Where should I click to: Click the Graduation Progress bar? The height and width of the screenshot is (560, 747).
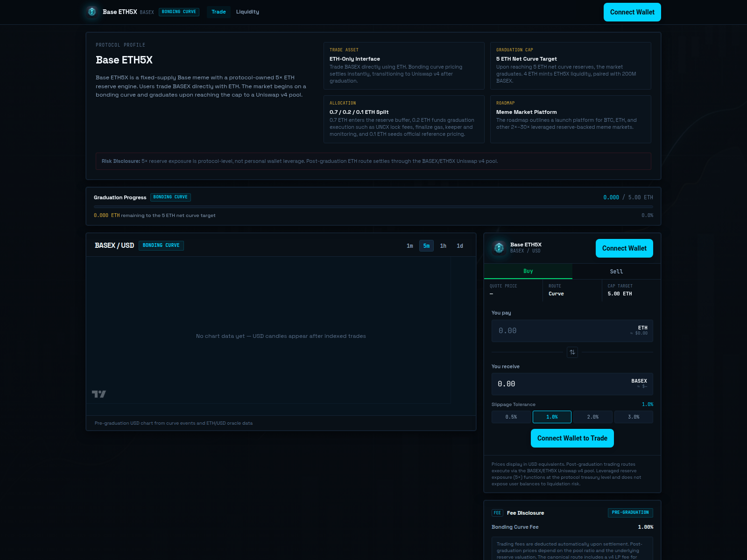click(373, 206)
